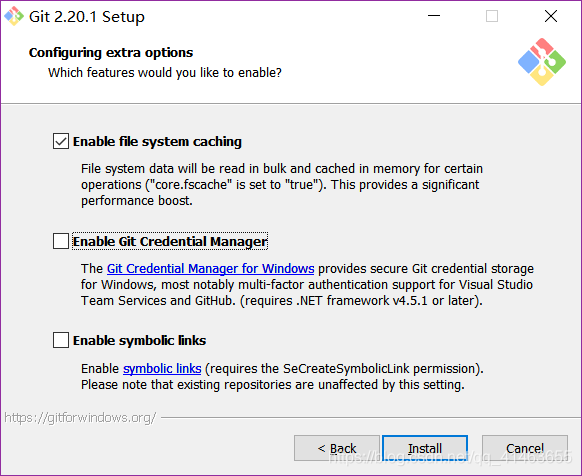Click the large Git logo in the header

(542, 62)
